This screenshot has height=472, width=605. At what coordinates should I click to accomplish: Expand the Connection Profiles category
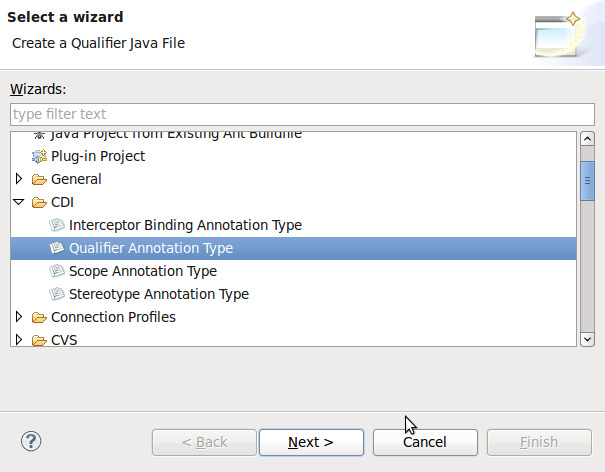(x=19, y=317)
